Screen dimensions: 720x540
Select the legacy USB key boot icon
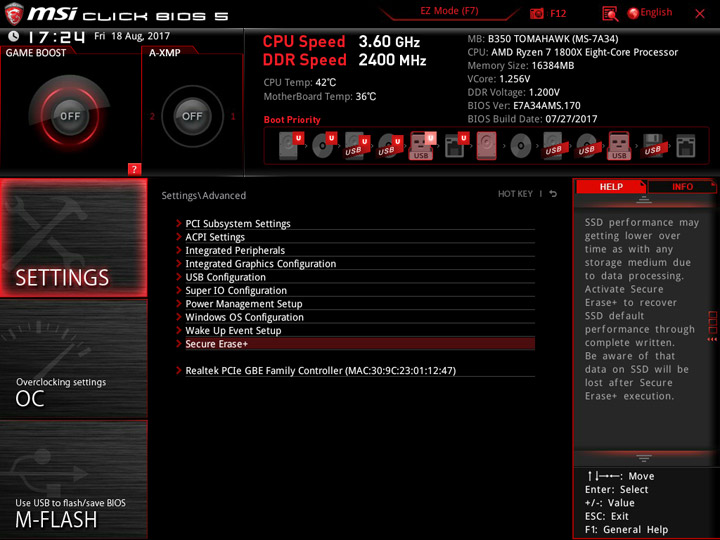coord(619,146)
